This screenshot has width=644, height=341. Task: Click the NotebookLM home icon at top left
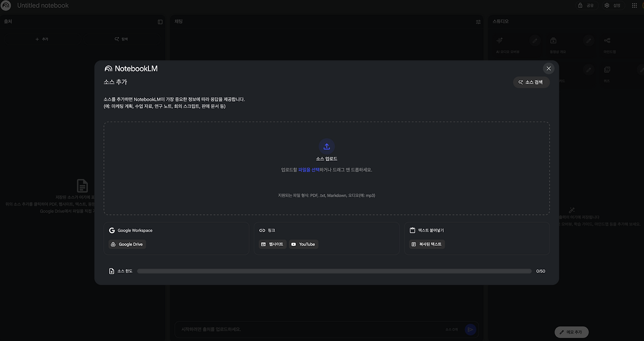pyautogui.click(x=6, y=6)
